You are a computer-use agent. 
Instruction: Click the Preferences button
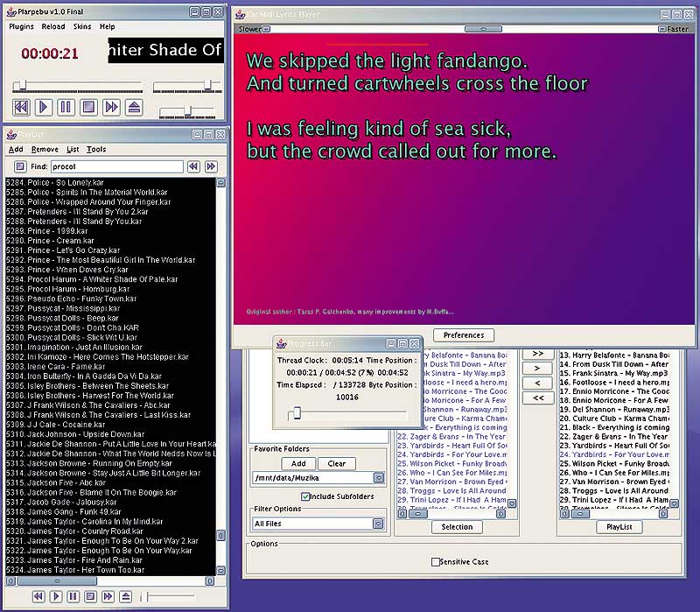click(464, 335)
